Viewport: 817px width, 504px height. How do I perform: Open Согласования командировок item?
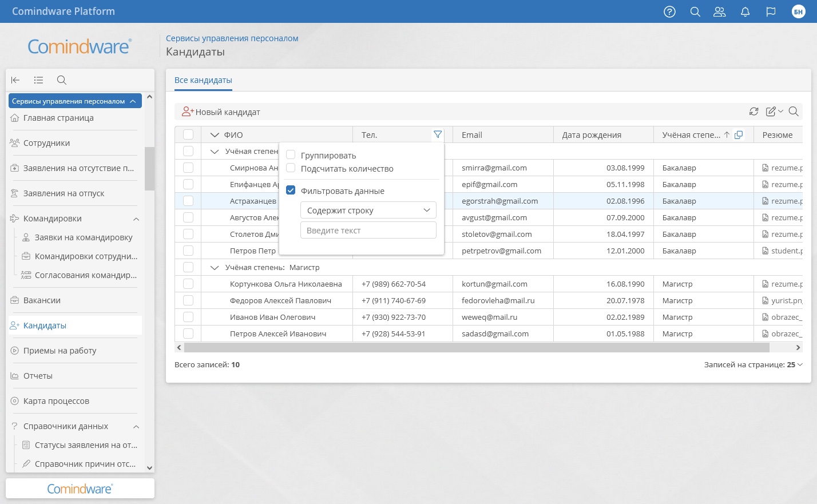click(x=86, y=275)
